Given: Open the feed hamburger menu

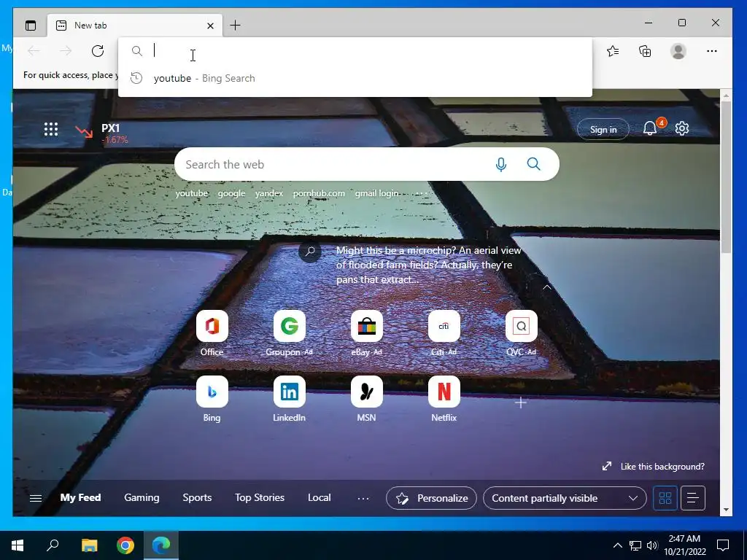Looking at the screenshot, I should click(x=36, y=498).
